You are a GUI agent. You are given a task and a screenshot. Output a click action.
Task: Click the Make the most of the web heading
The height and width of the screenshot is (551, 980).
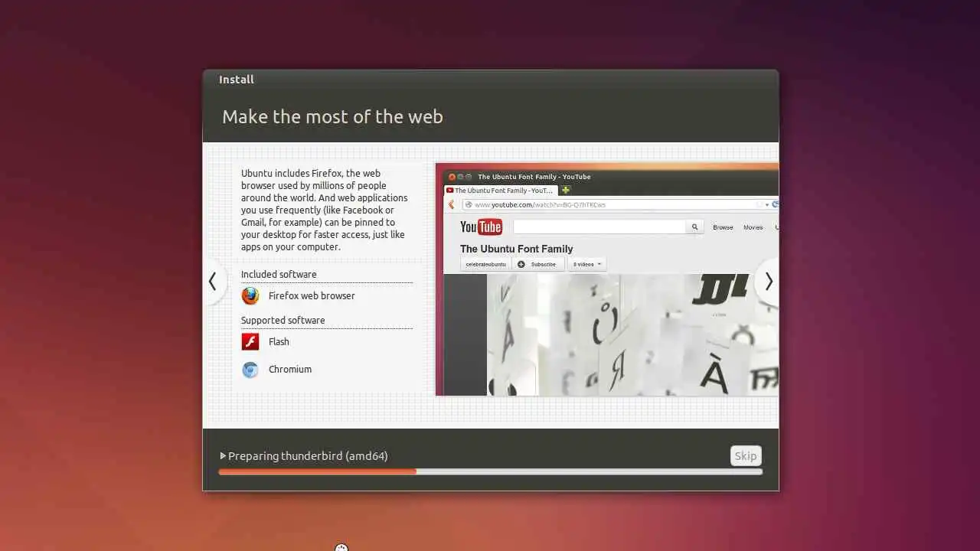coord(332,117)
